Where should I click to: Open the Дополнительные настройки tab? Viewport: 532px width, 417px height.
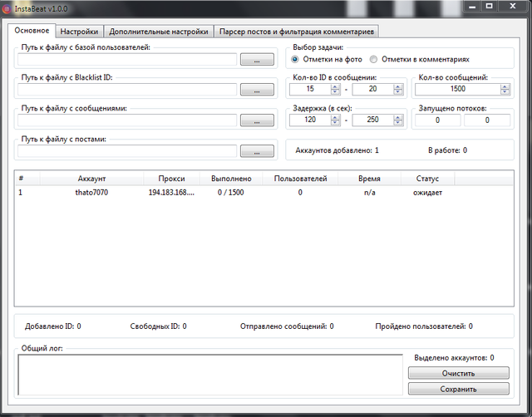coord(159,32)
